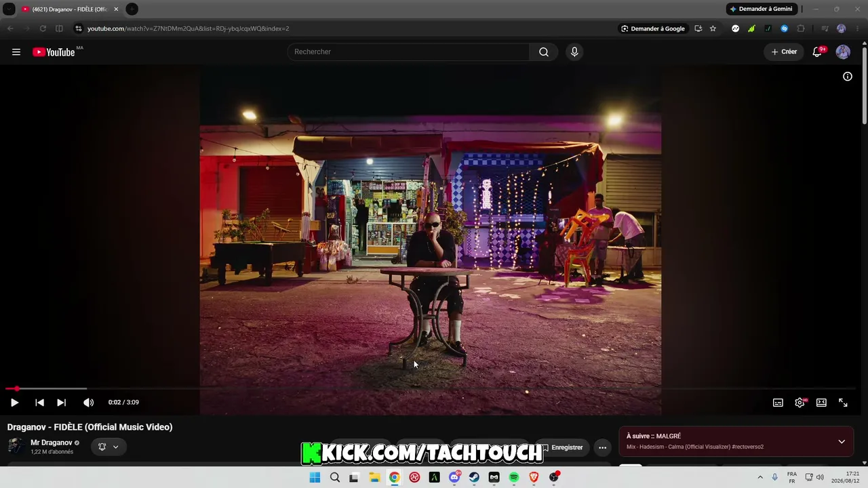Open the Chrome profile avatar
Viewport: 868px width, 488px height.
842,28
